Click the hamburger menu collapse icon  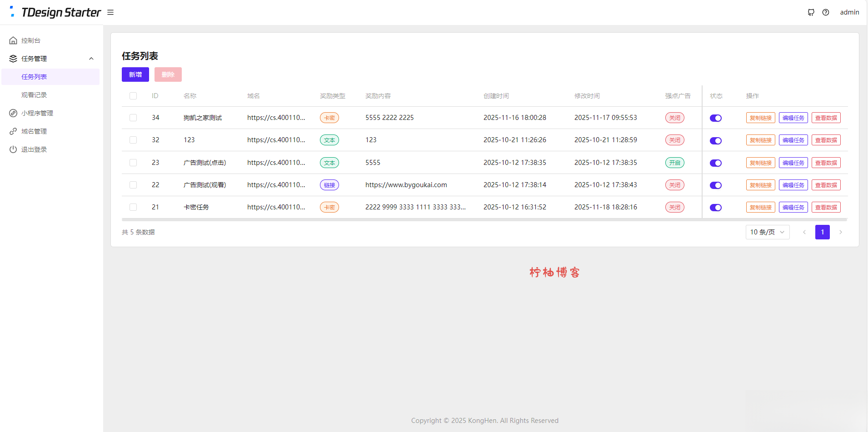(110, 12)
